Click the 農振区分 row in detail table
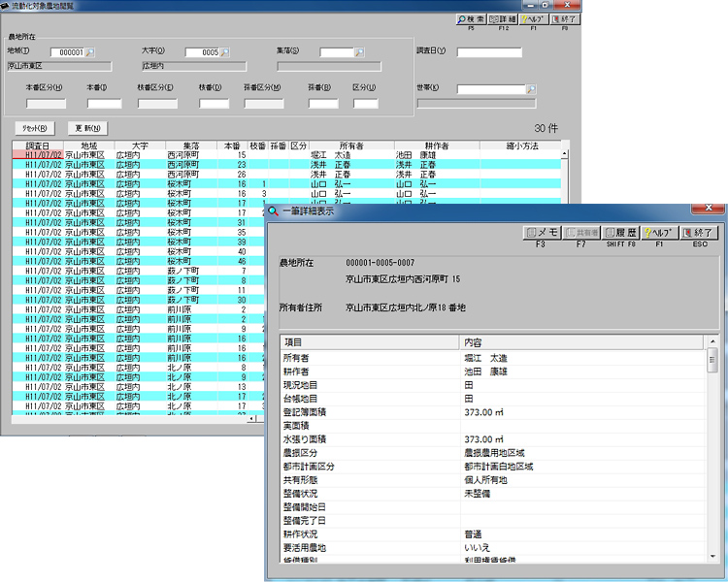The width and height of the screenshot is (728, 582). (x=493, y=453)
